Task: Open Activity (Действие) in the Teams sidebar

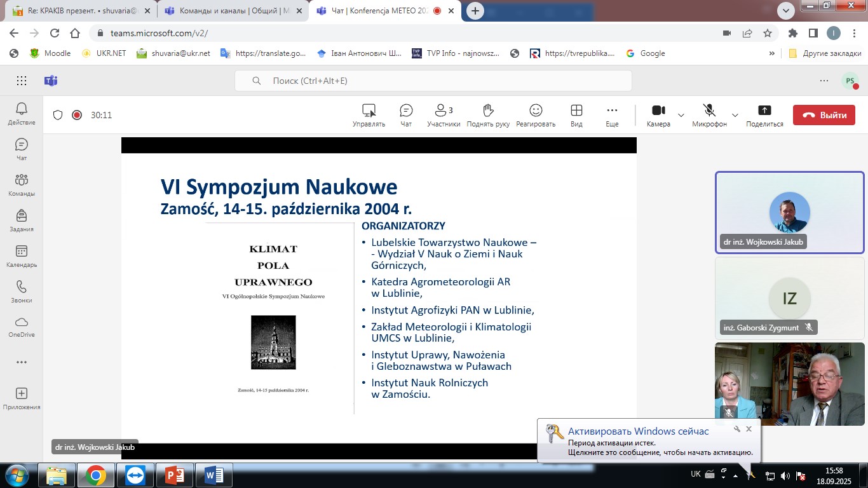Action: (22, 114)
